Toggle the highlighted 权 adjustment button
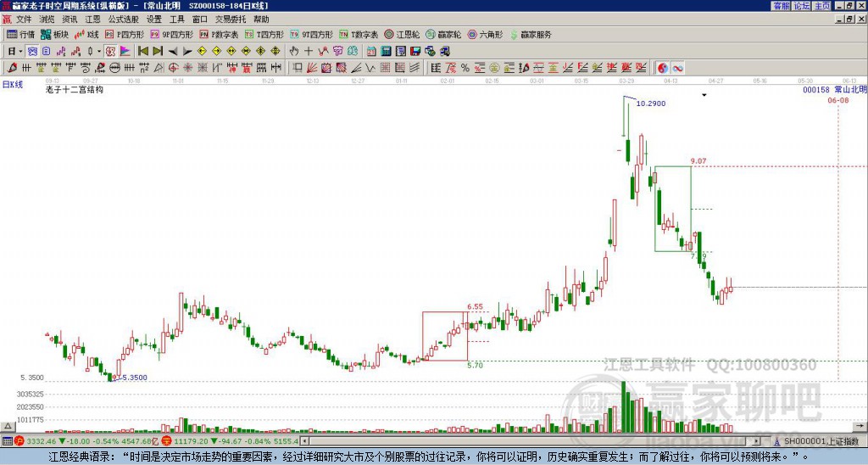The height and width of the screenshot is (465, 868). [x=110, y=52]
